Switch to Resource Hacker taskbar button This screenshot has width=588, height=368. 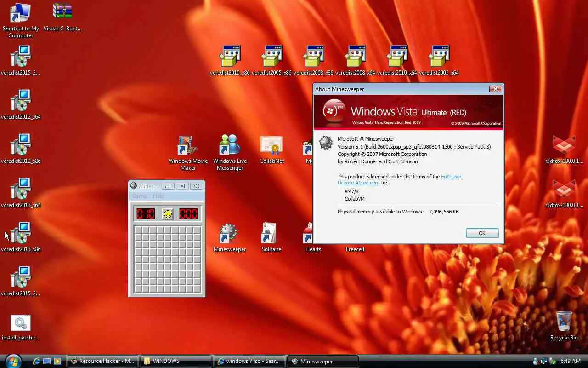(x=102, y=361)
